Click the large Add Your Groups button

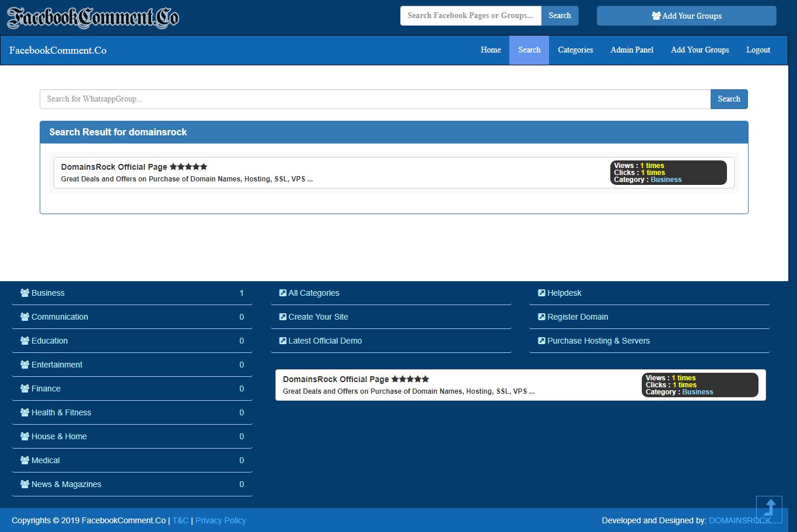tap(687, 16)
